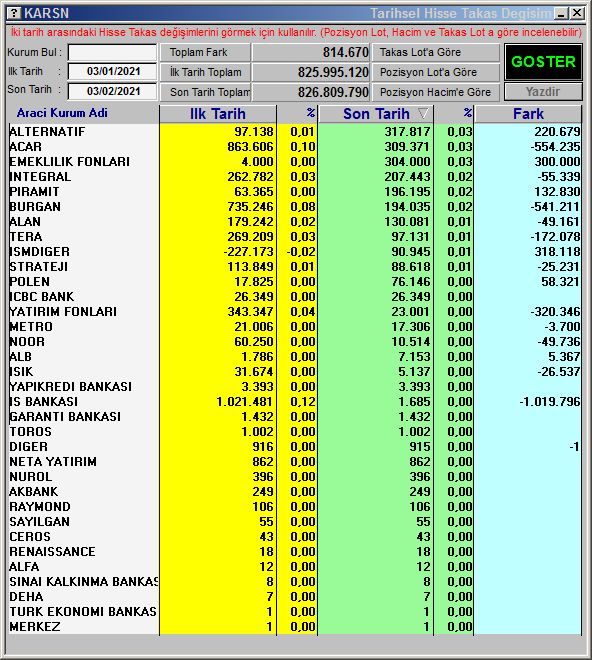This screenshot has height=660, width=592.
Task: Focus the Kurum Bul search field
Action: coord(112,53)
